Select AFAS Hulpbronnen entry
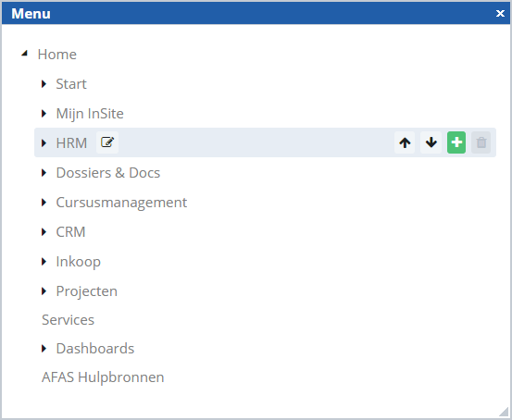The width and height of the screenshot is (512, 420). (103, 377)
